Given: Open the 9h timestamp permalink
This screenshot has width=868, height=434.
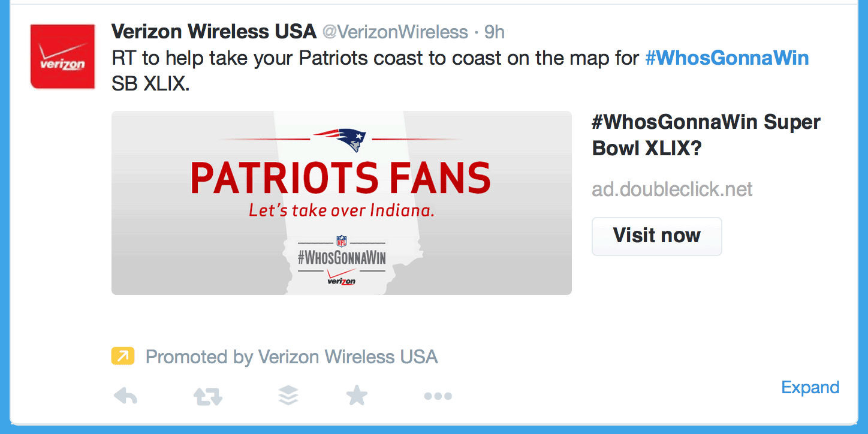Looking at the screenshot, I should click(495, 32).
